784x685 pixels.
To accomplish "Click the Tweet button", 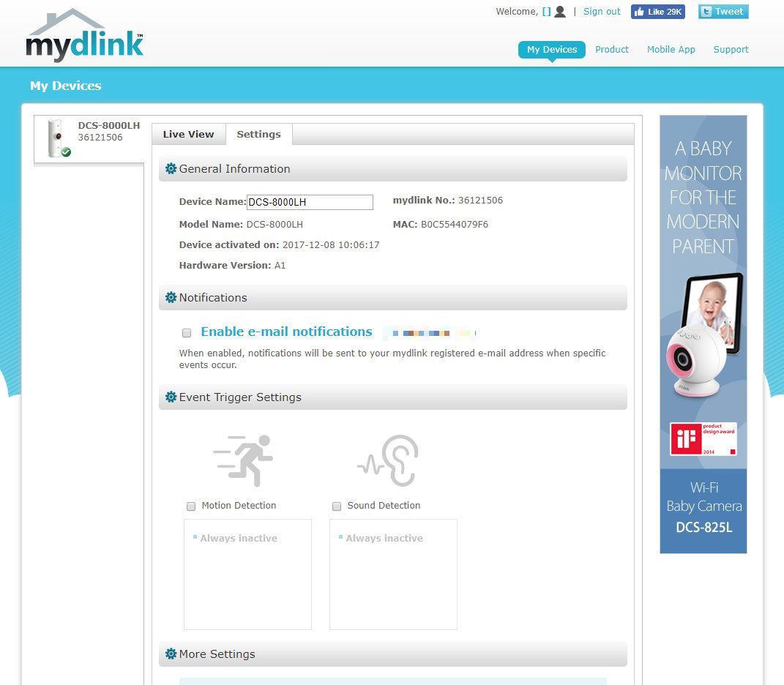I will (723, 12).
